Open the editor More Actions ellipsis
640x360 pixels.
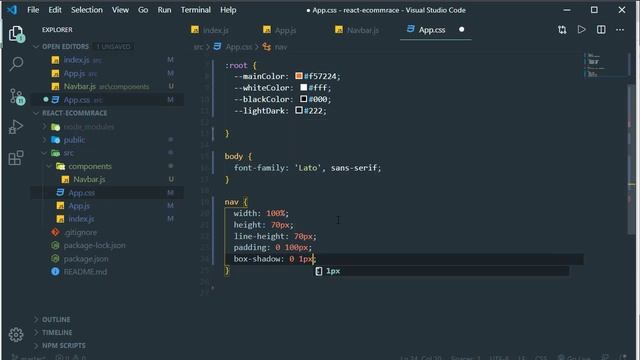(x=620, y=30)
